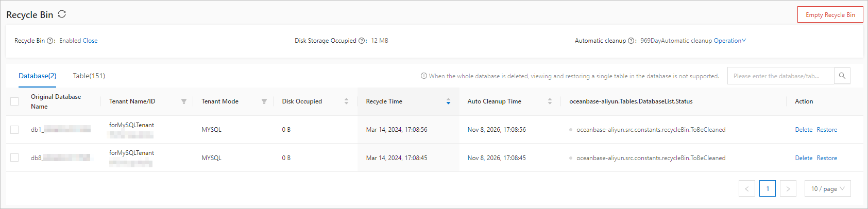Toggle the select-all checkbox in table header
This screenshot has width=868, height=209.
click(14, 101)
